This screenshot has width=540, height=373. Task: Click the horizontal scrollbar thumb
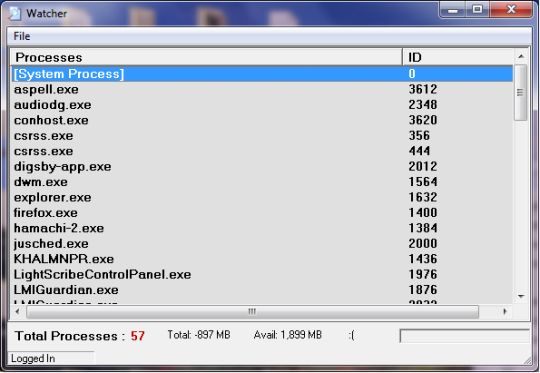252,312
